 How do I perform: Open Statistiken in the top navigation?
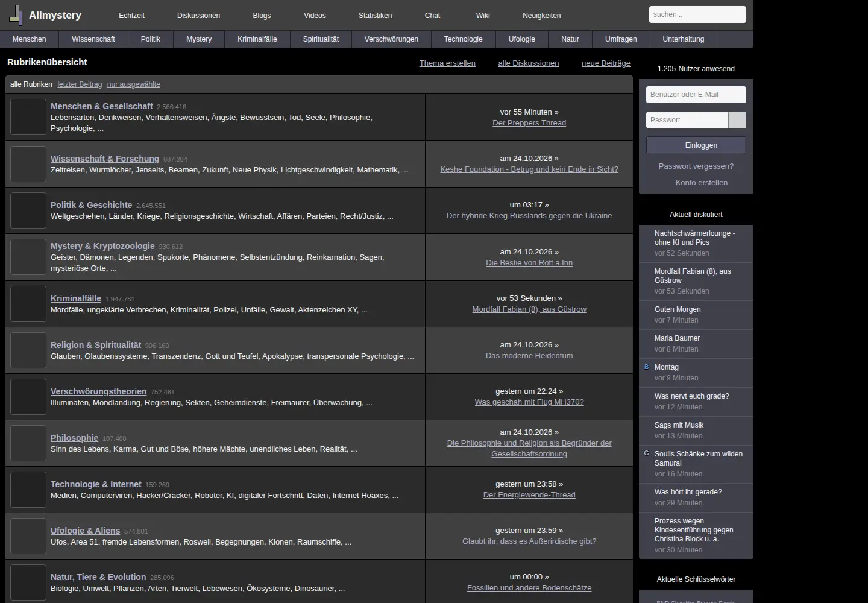[375, 16]
